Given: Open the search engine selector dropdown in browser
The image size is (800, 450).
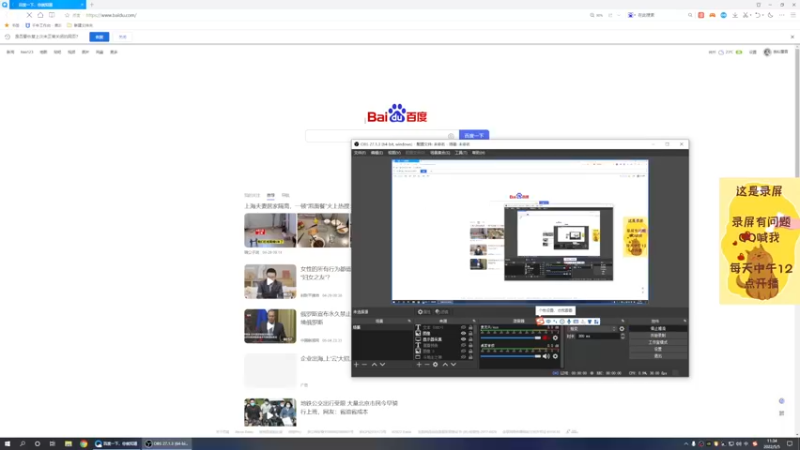Looking at the screenshot, I should [631, 15].
